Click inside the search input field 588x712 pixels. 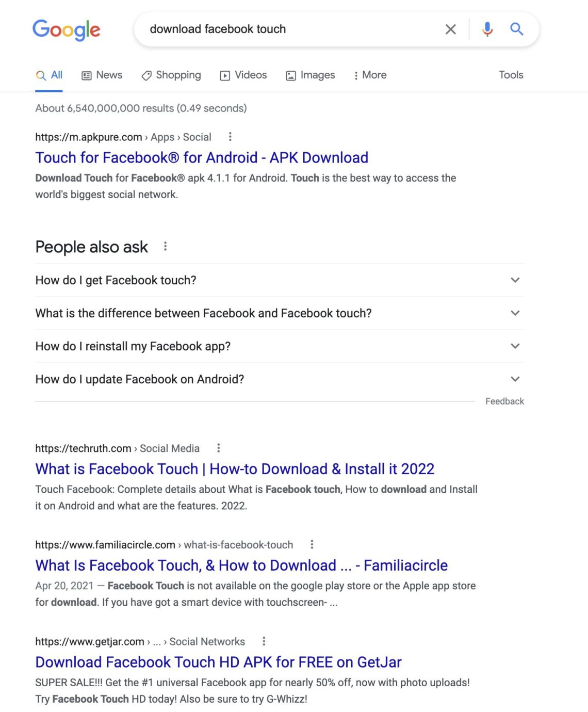coord(289,29)
